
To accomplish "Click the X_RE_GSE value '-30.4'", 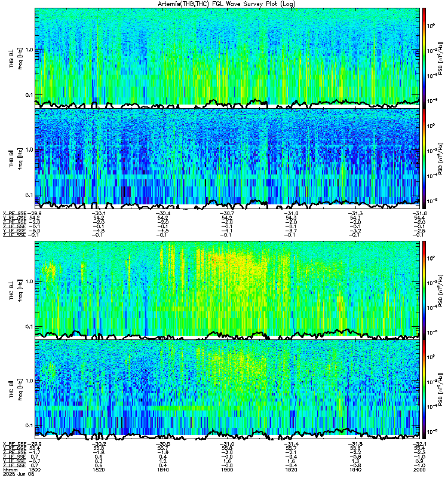I will [x=163, y=213].
